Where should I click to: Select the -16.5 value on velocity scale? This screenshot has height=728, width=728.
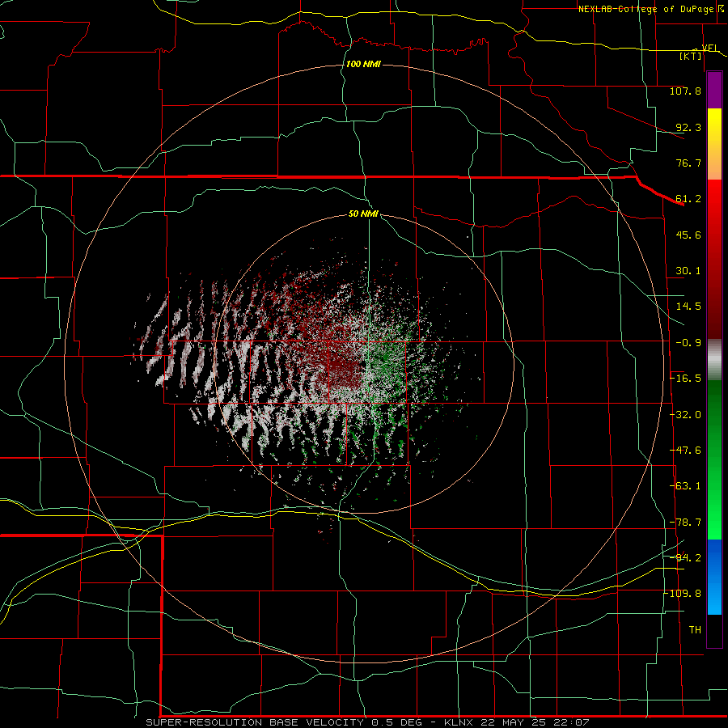coord(685,379)
